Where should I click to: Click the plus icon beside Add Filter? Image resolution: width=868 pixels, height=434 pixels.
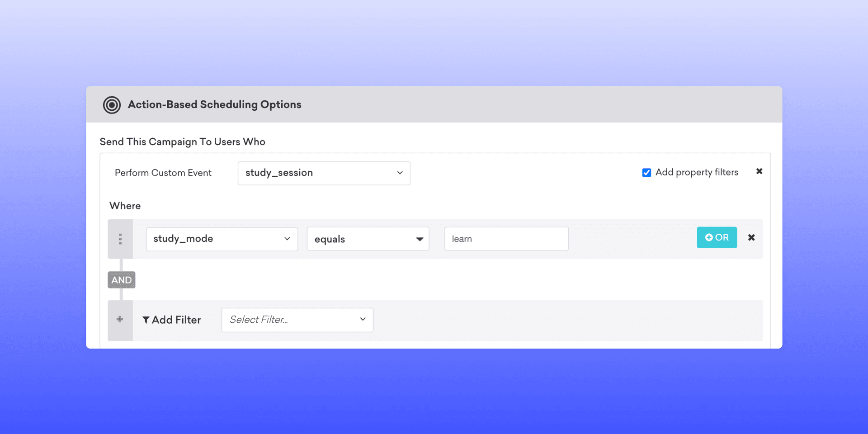click(x=120, y=320)
